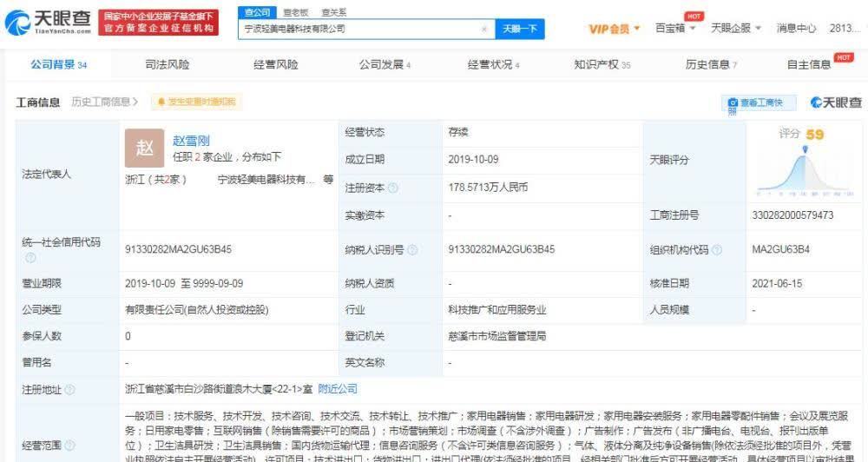
Task: Click the 工商信息 section heading
Action: pyautogui.click(x=38, y=102)
